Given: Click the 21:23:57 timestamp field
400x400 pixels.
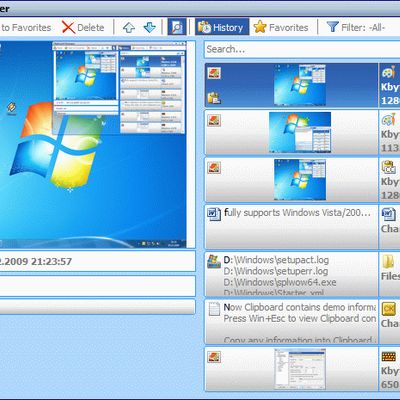Looking at the screenshot, I should (x=97, y=261).
